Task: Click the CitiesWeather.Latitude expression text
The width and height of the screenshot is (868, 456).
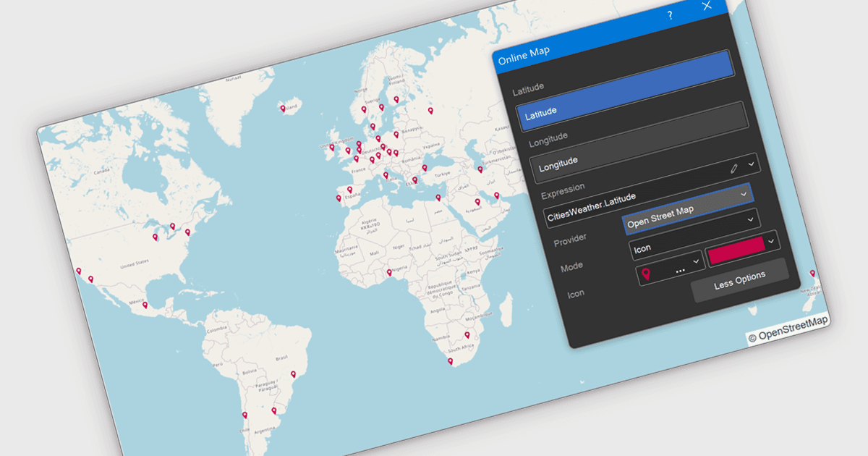Action: (592, 208)
